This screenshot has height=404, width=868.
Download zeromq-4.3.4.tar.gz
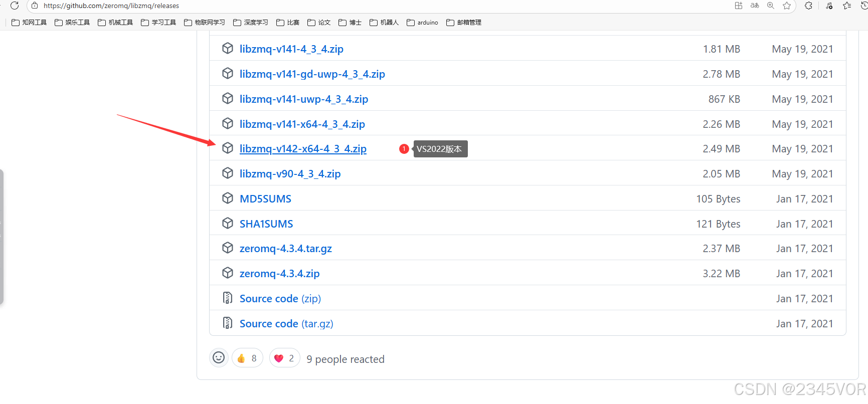tap(286, 249)
